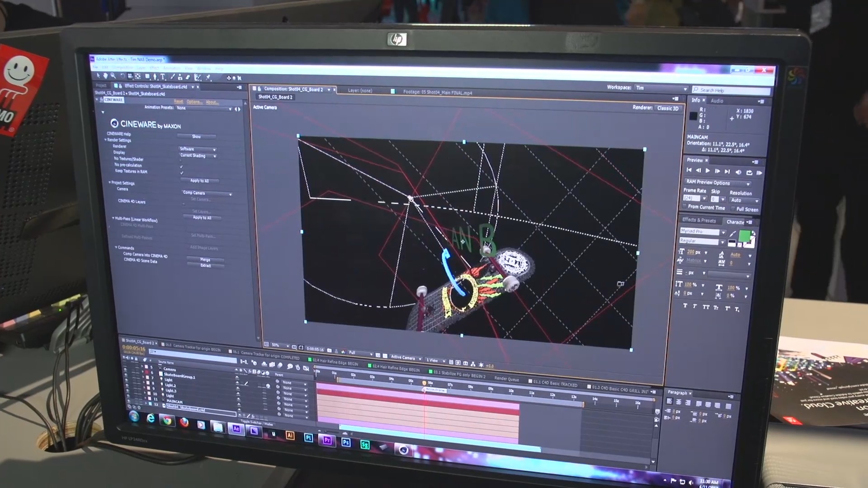Viewport: 868px width, 488px height.
Task: Enable the From Current Time checkbox
Action: coord(684,206)
